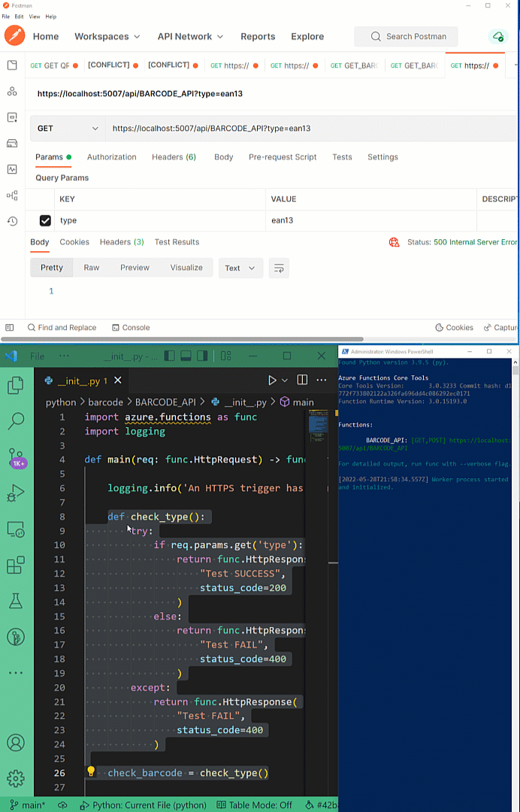Click the wrap lines icon in response
The image size is (520, 812).
tap(279, 268)
